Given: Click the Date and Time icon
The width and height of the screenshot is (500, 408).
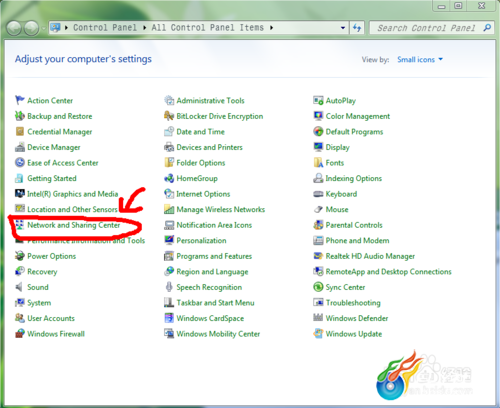Looking at the screenshot, I should (169, 131).
